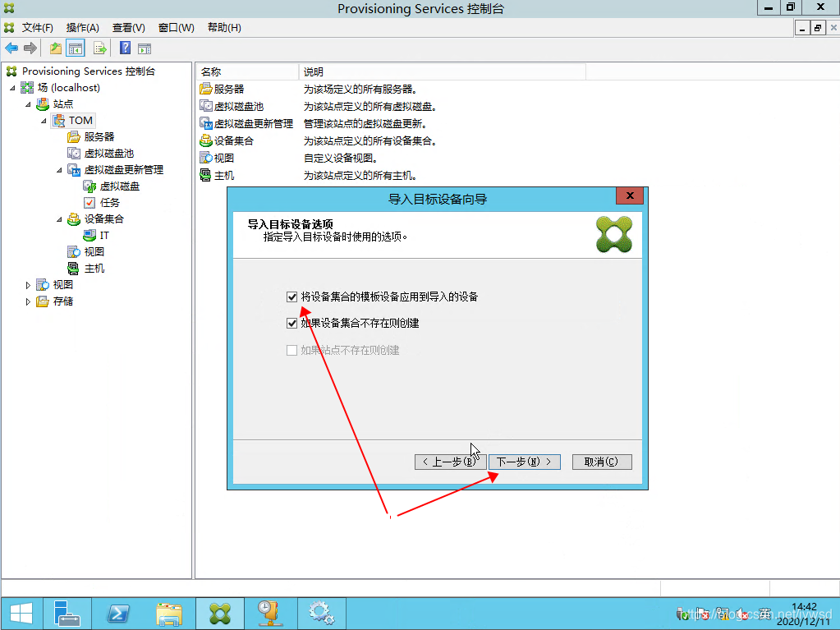Expand the 存储 tree node
The width and height of the screenshot is (840, 630).
(28, 301)
